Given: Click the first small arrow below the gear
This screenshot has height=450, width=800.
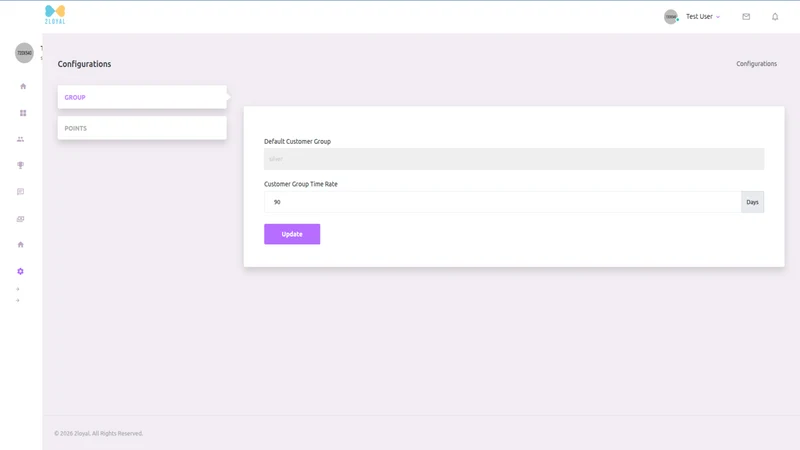Looking at the screenshot, I should [18, 289].
